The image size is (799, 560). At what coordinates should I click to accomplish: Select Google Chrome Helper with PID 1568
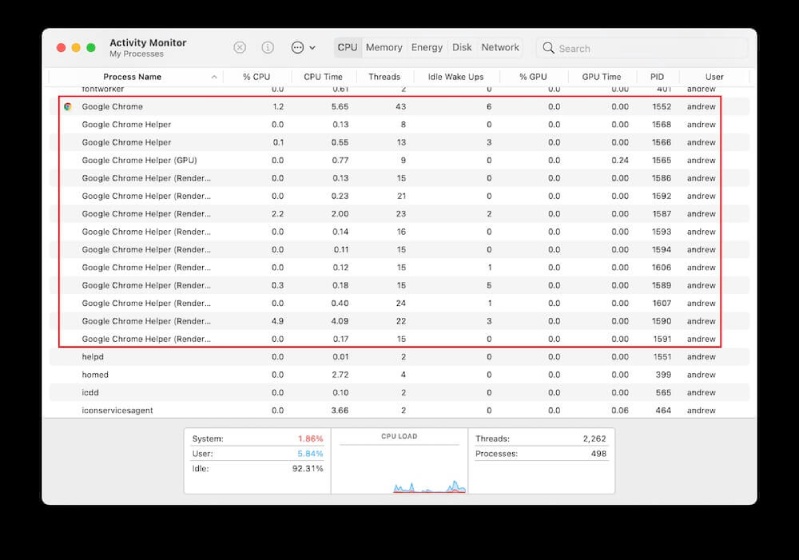click(399, 124)
